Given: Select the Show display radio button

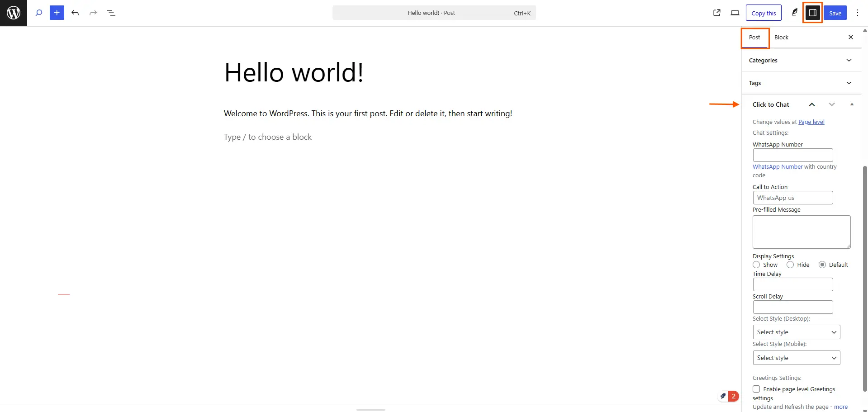Looking at the screenshot, I should click(x=756, y=265).
